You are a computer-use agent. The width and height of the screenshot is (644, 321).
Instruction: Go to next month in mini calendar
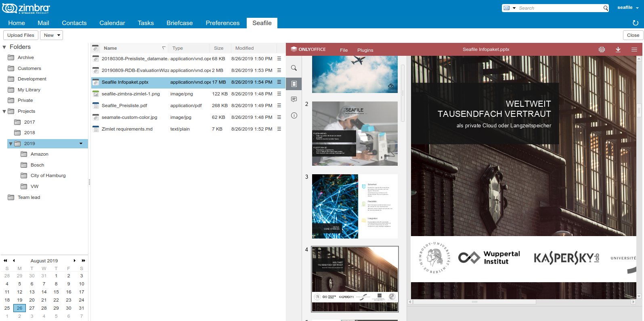[75, 261]
